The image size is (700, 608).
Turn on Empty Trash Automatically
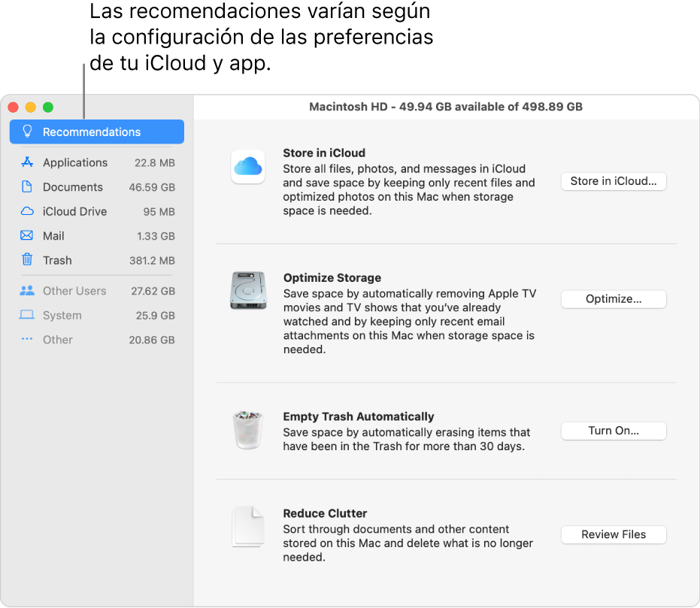pyautogui.click(x=614, y=431)
